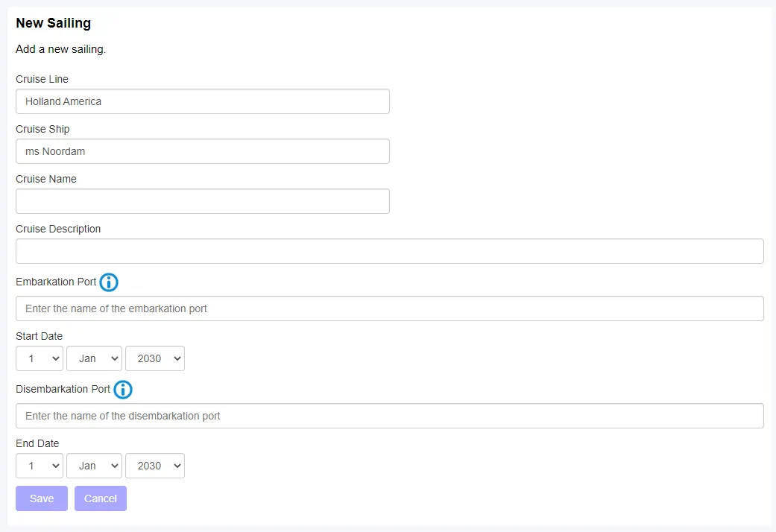Screen dimensions: 776x532
Task: Click the Save button
Action: pos(42,498)
